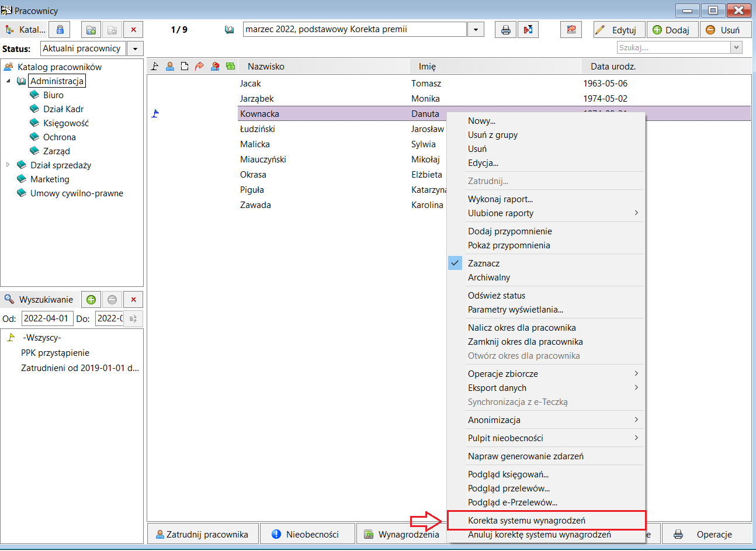
Task: Click the flag column header icon
Action: (x=155, y=67)
